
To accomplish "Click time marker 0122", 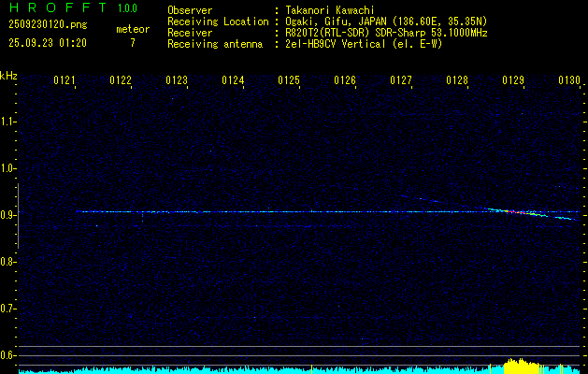I will 121,80.
